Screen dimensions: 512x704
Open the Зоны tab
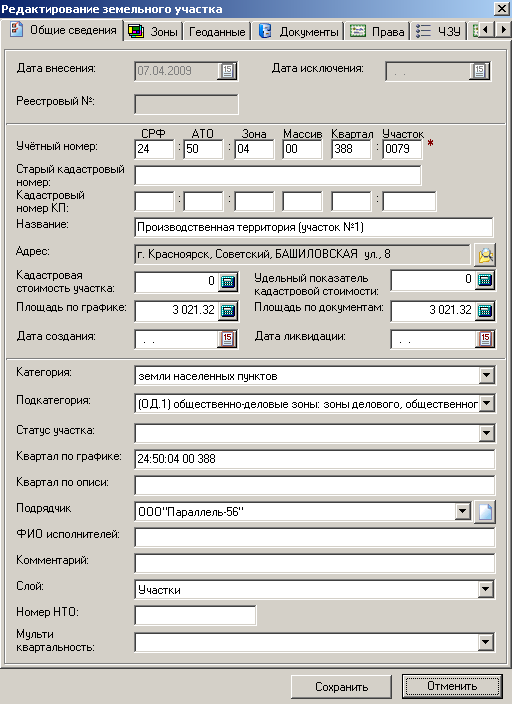(x=153, y=31)
